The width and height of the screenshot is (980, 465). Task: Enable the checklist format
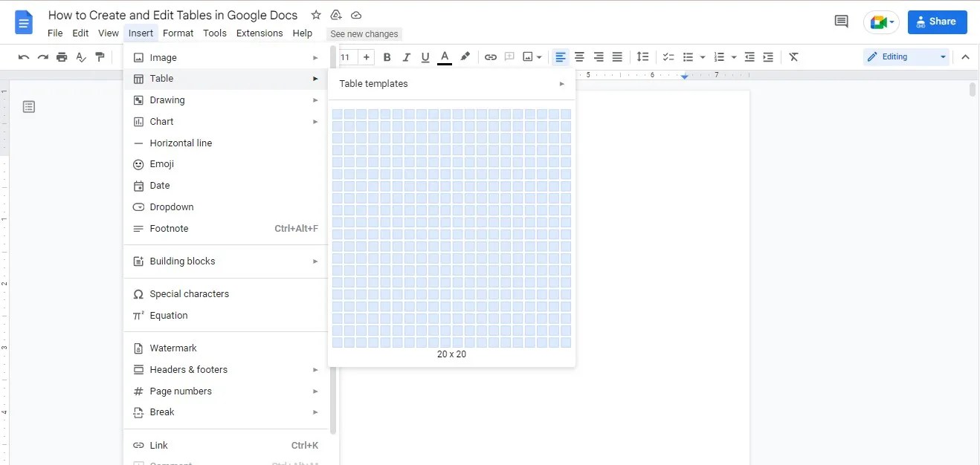667,56
